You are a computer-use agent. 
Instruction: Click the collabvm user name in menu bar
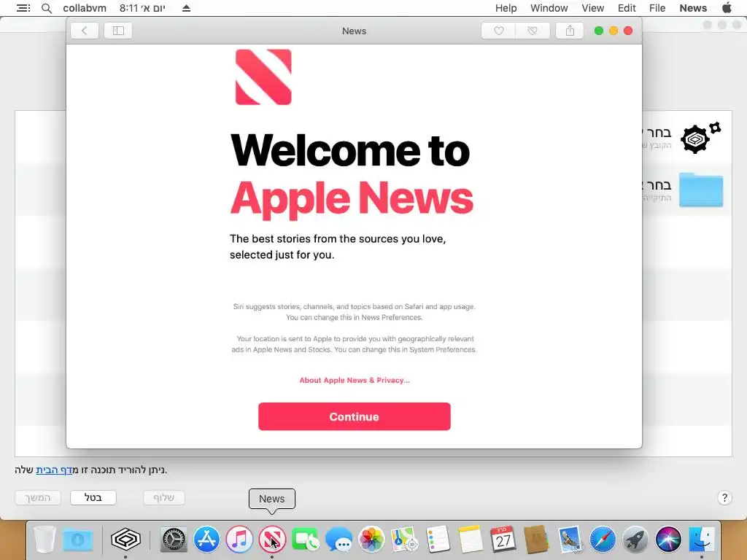(x=85, y=8)
